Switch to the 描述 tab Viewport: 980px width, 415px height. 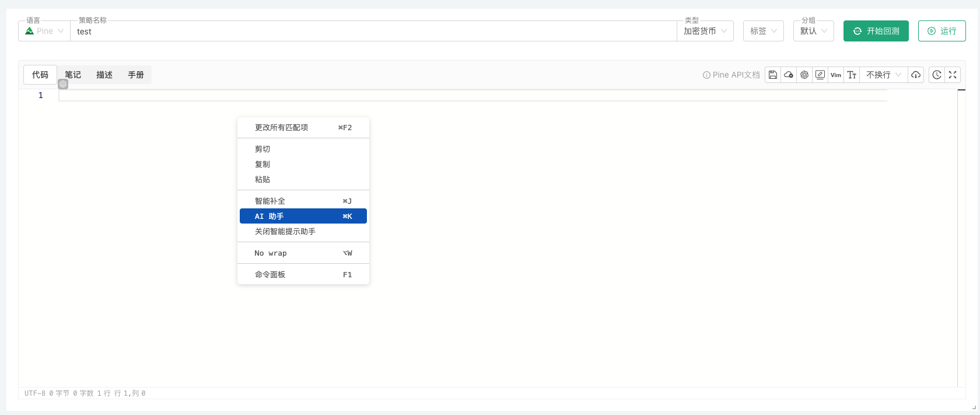(x=104, y=75)
